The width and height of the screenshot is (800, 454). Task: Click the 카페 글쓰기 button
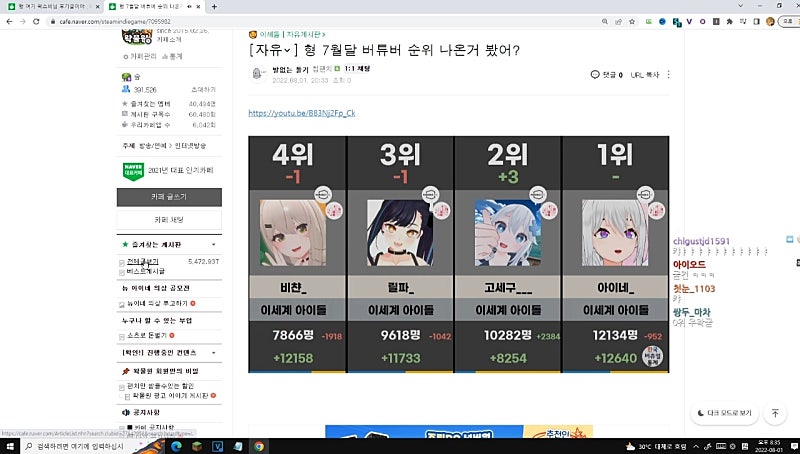pos(169,197)
